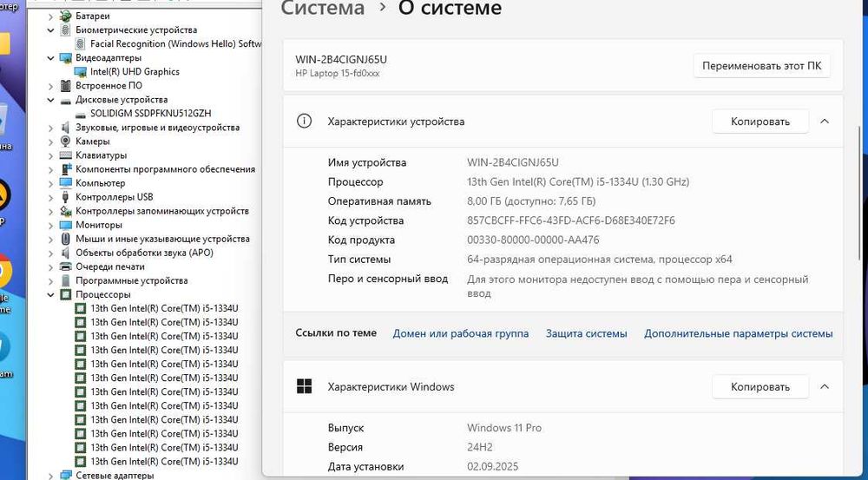Expand the Встроенное ПО node
Image resolution: width=868 pixels, height=480 pixels.
(x=51, y=86)
